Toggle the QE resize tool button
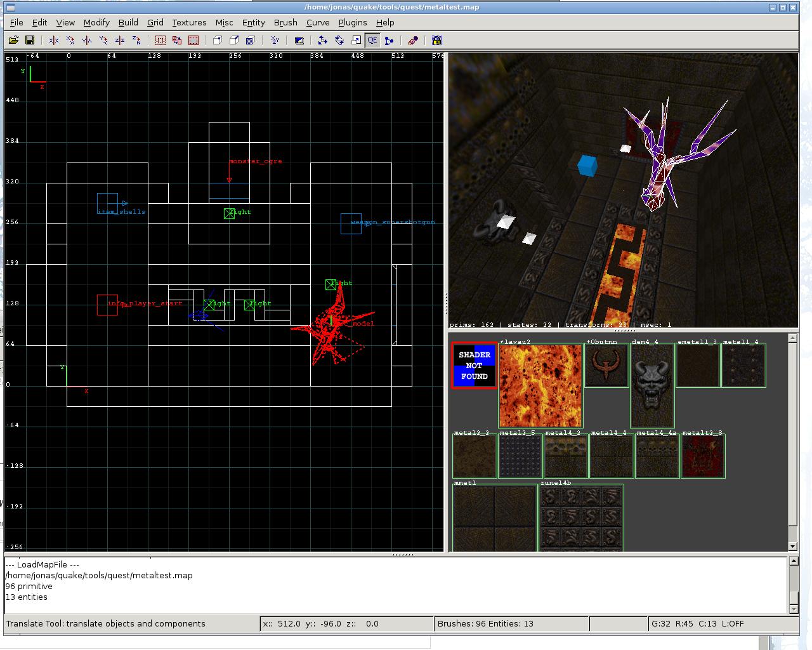This screenshot has height=650, width=812. 372,40
